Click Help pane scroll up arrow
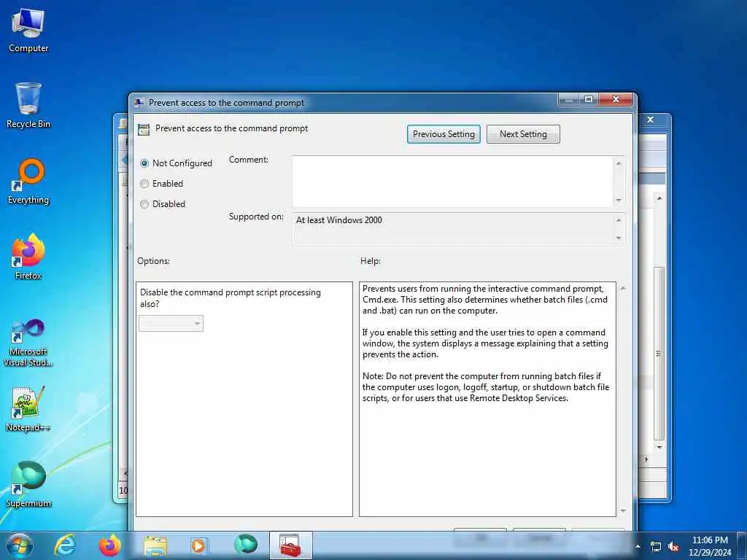 (623, 289)
